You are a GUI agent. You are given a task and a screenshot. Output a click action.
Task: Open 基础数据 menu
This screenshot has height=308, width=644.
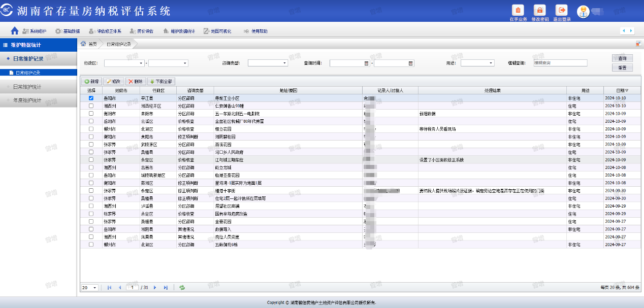click(x=67, y=31)
